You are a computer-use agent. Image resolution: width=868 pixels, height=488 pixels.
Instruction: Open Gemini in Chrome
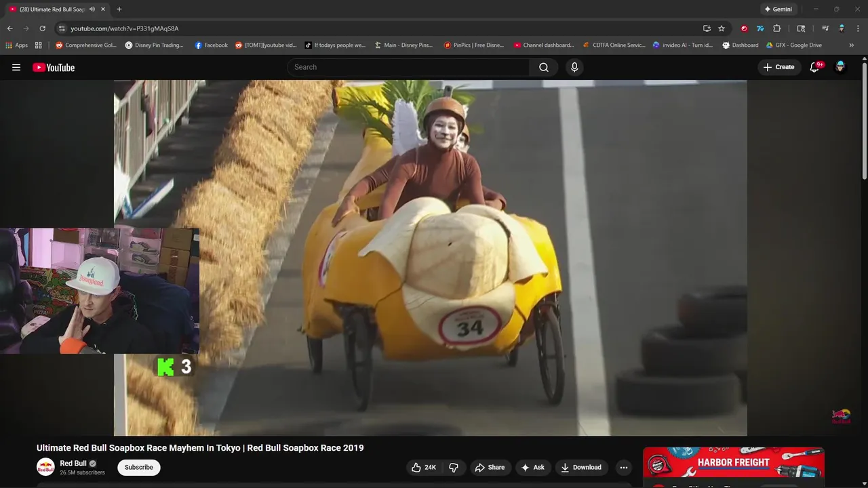tap(778, 9)
